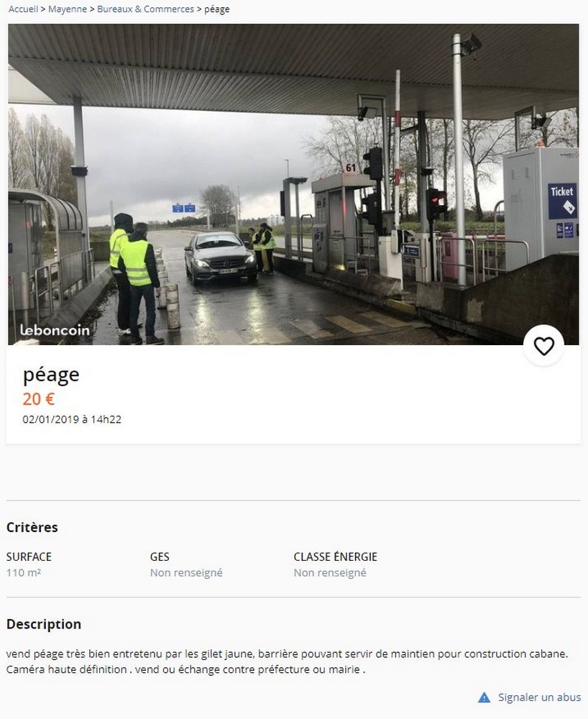This screenshot has width=588, height=719.
Task: Click Signaler un abus link
Action: [x=539, y=697]
